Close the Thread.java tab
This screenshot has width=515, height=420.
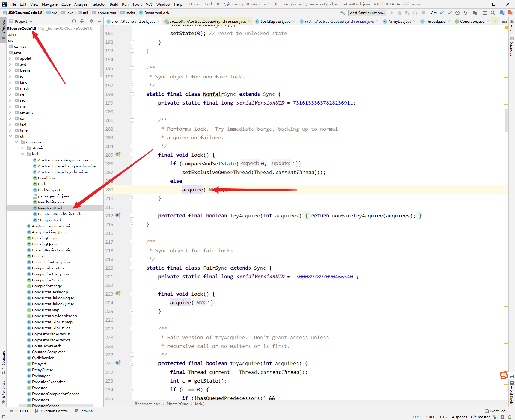(449, 21)
